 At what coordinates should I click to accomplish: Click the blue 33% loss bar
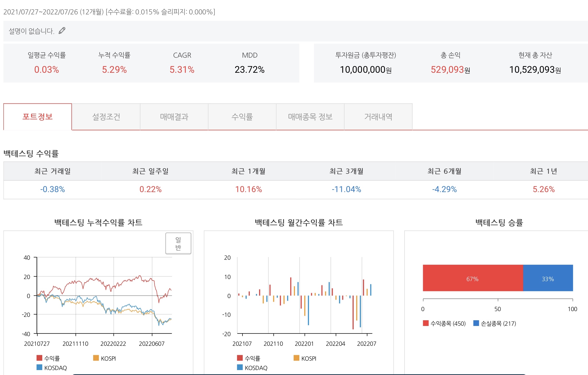pos(548,278)
